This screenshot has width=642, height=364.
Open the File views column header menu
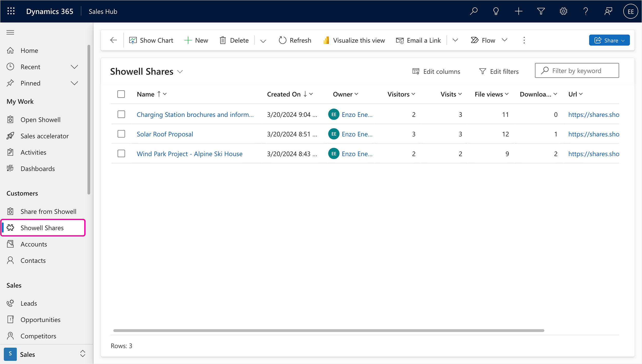coord(492,94)
